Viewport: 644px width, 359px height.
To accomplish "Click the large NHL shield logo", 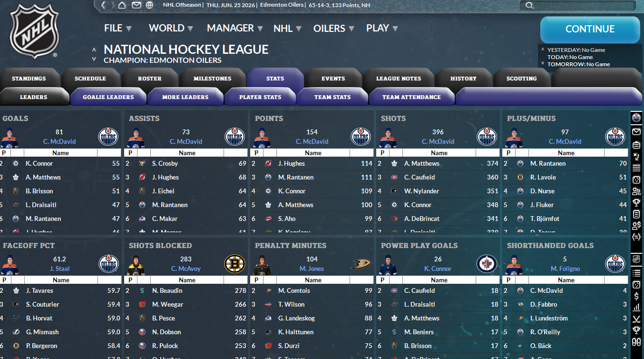I will [34, 30].
